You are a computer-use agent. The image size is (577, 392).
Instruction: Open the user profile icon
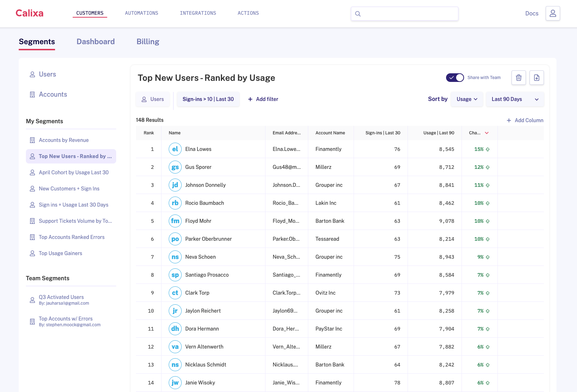point(553,13)
